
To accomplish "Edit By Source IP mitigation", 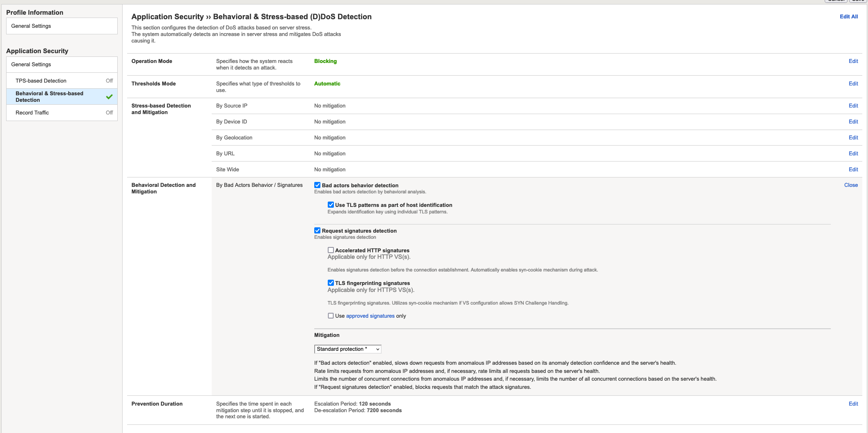I will (853, 106).
